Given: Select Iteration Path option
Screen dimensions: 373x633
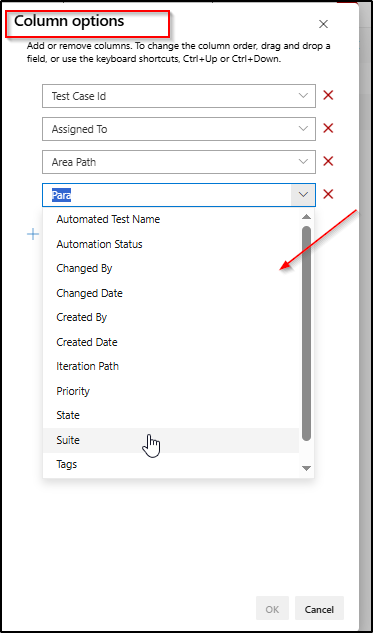Looking at the screenshot, I should tap(171, 367).
